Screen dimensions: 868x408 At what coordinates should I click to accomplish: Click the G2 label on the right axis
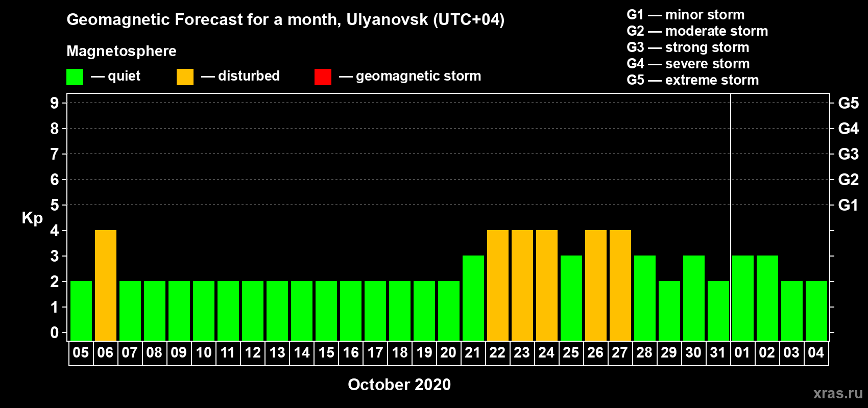coord(849,180)
